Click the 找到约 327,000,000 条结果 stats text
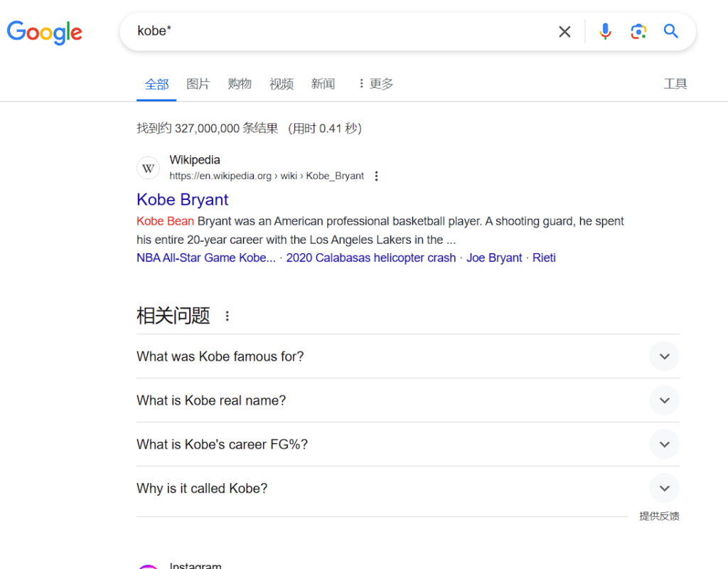This screenshot has height=569, width=728. [x=208, y=128]
